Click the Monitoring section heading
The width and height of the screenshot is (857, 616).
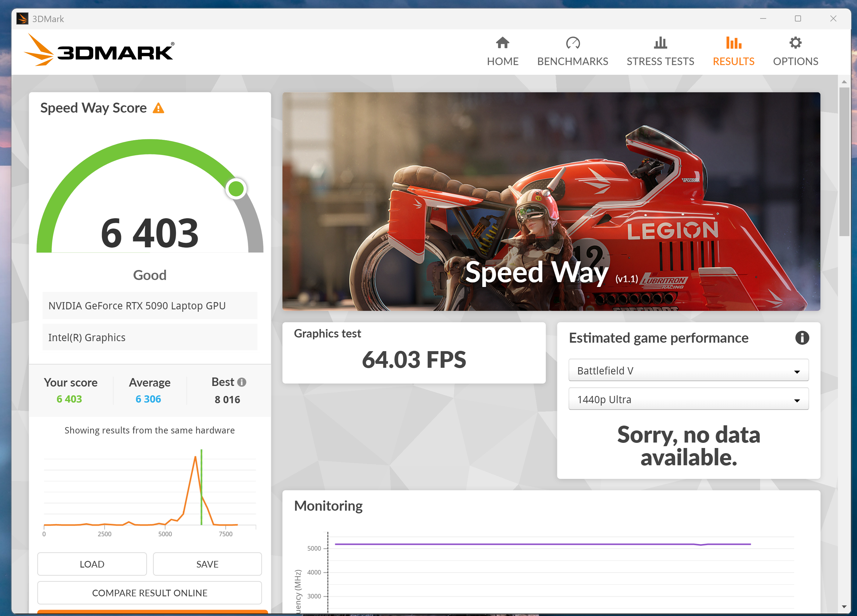pos(328,506)
